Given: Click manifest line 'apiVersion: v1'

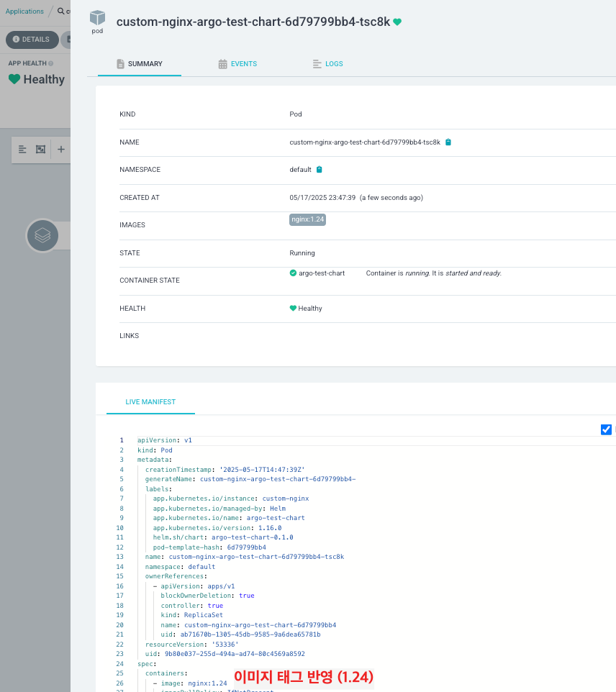Looking at the screenshot, I should pyautogui.click(x=165, y=440).
